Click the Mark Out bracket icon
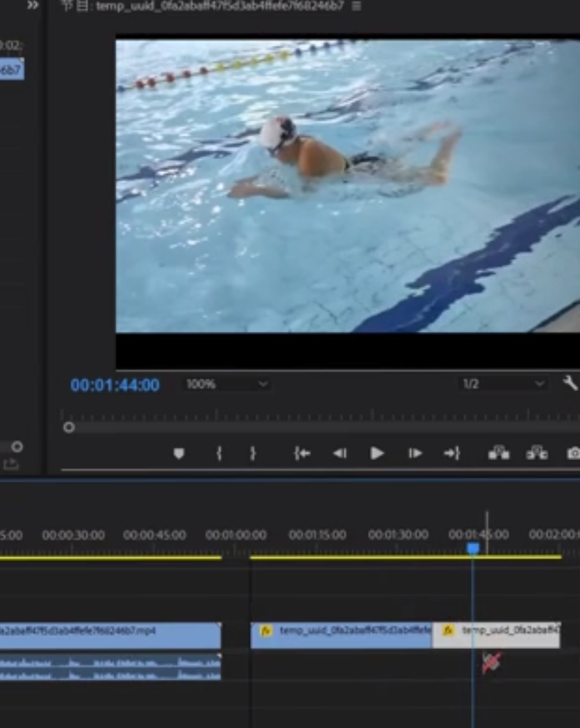This screenshot has height=728, width=580. pyautogui.click(x=253, y=453)
